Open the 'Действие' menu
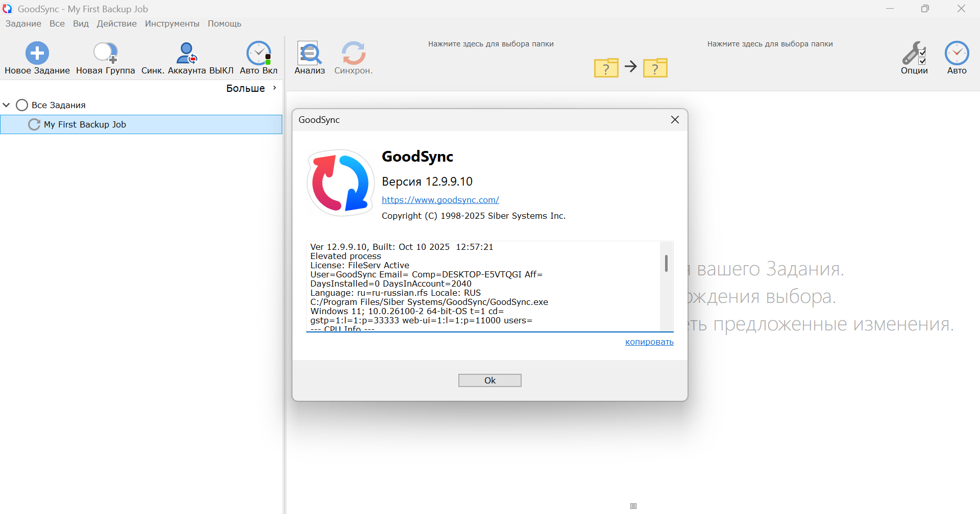The width and height of the screenshot is (980, 514). [116, 23]
